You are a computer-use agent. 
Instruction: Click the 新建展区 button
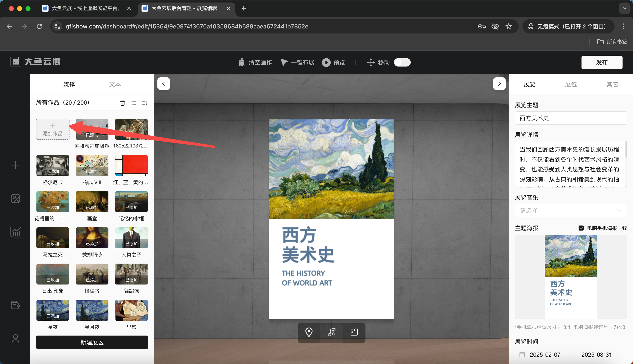(92, 342)
